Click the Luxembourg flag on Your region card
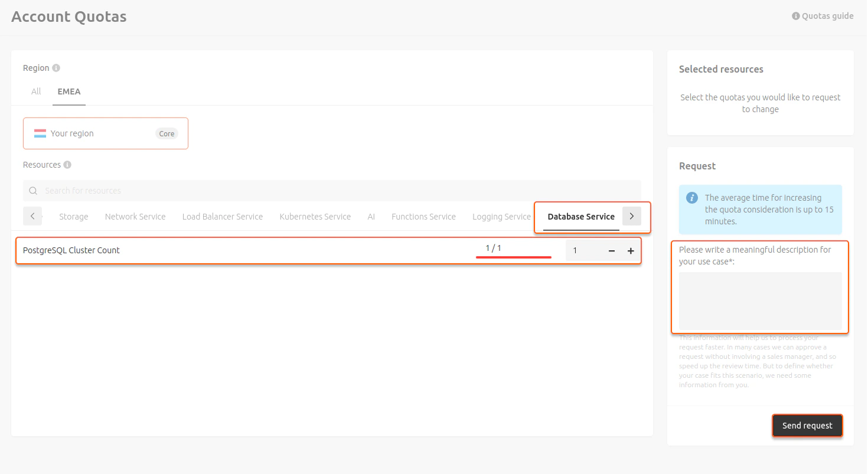 click(40, 133)
